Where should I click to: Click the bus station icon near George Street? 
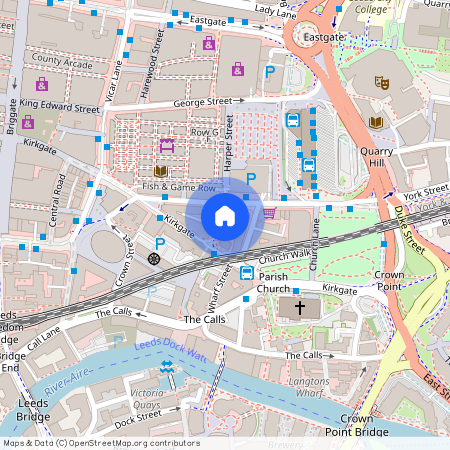pyautogui.click(x=293, y=120)
